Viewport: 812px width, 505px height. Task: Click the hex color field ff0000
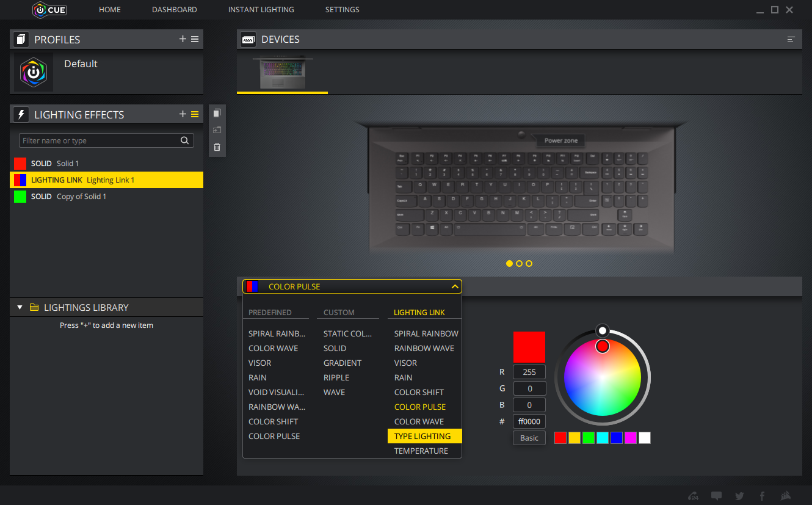click(529, 421)
